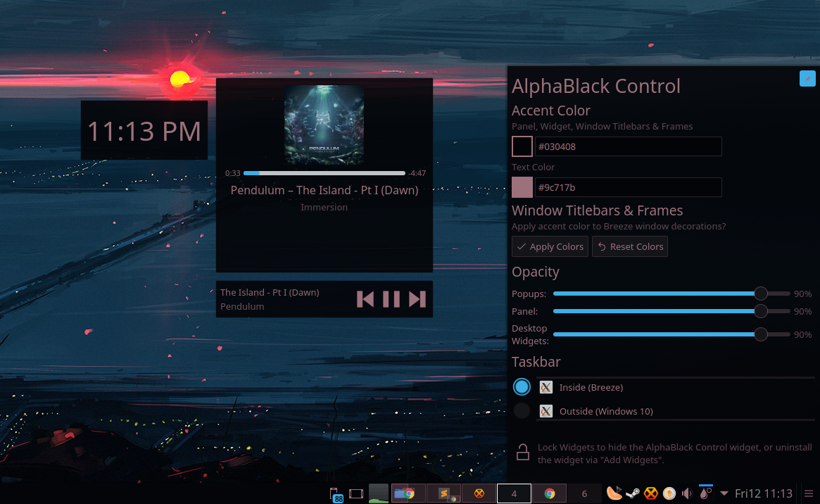Open the system load monitor graph
820x504 pixels.
tap(378, 493)
